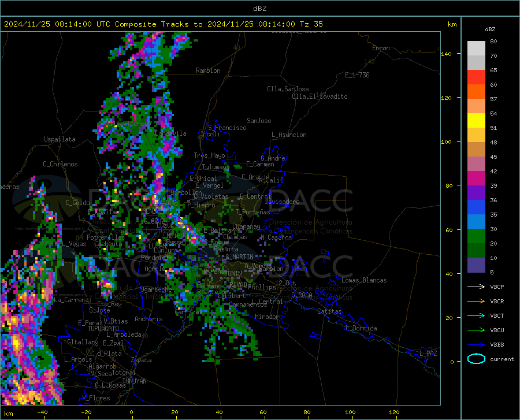The height and width of the screenshot is (420, 520).
Task: Click the 'VBBB' legend label
Action: (x=497, y=345)
